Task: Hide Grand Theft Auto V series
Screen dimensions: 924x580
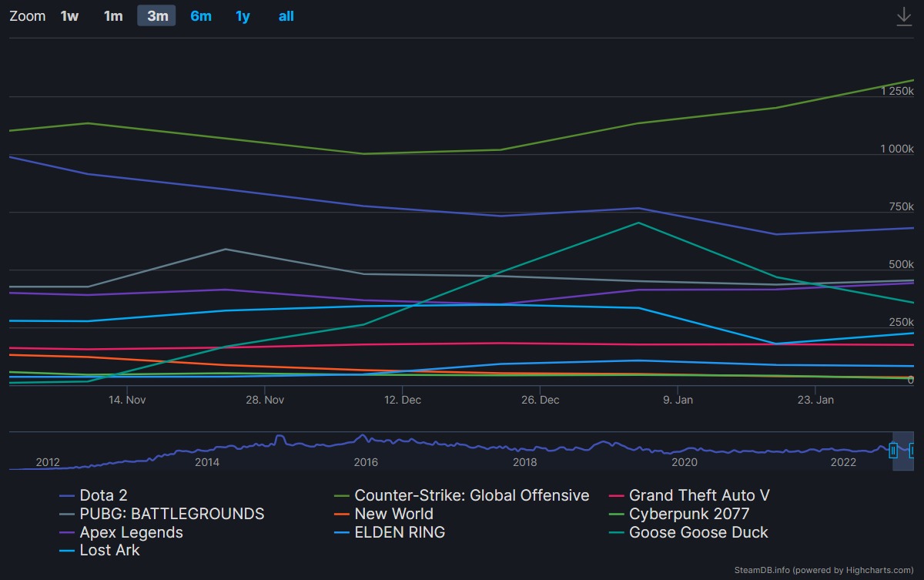Action: point(689,495)
